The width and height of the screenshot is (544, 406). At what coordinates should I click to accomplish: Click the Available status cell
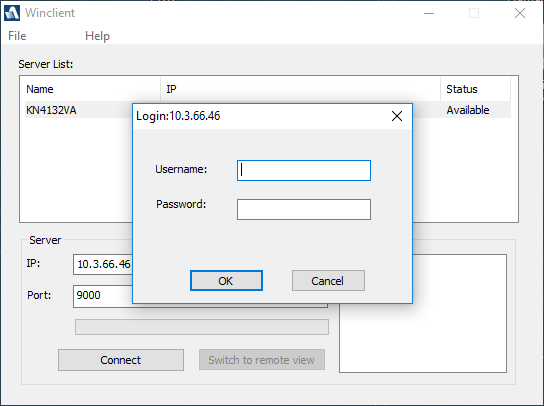pyautogui.click(x=468, y=110)
